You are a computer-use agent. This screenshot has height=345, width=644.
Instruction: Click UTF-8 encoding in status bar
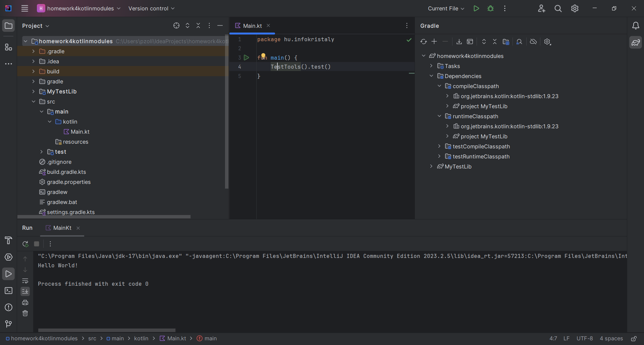(x=585, y=339)
